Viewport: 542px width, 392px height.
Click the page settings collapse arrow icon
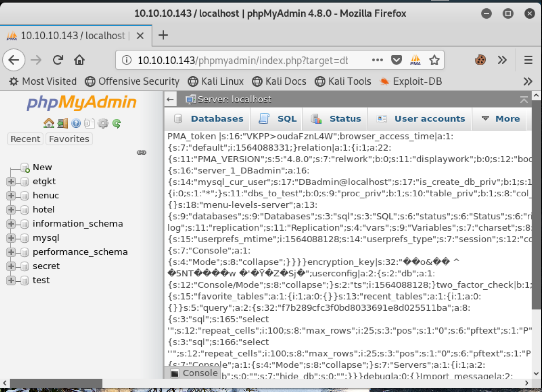(524, 99)
